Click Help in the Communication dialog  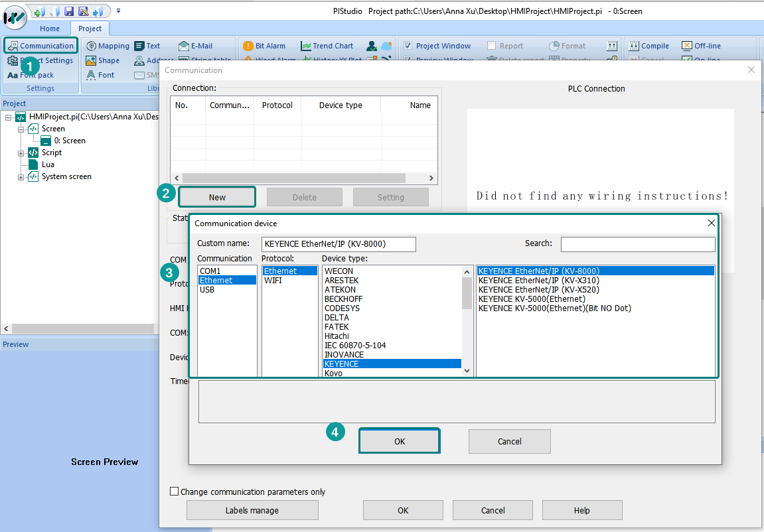tap(581, 510)
